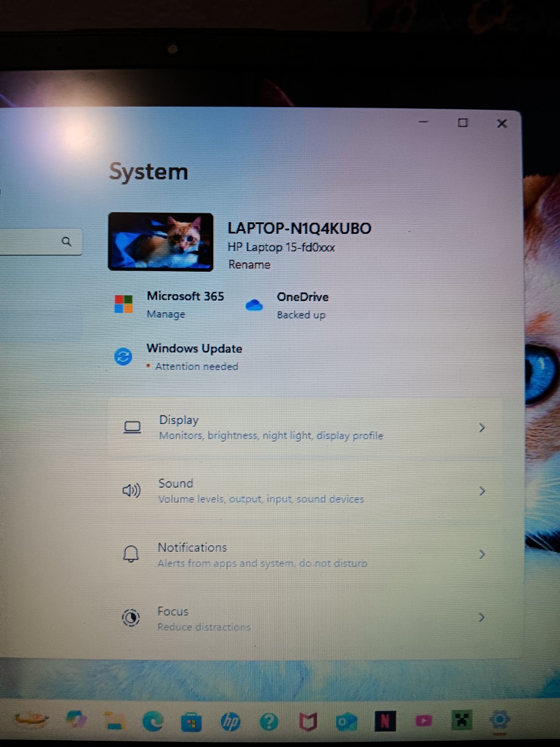Image resolution: width=560 pixels, height=747 pixels.
Task: Click the System page heading
Action: point(148,172)
